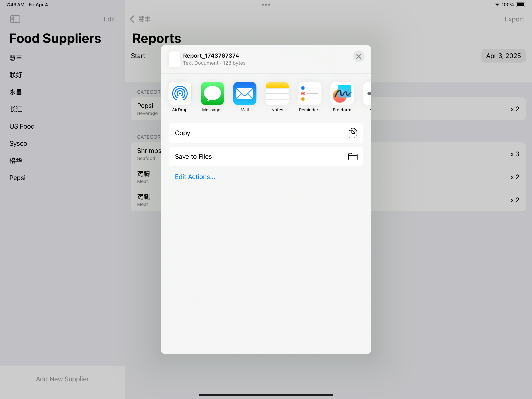The image size is (532, 399).
Task: Click the 鸡腿 Meat report row
Action: click(328, 200)
